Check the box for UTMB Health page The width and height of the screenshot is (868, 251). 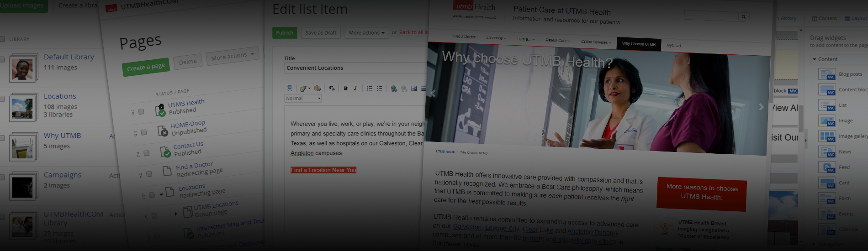[141, 111]
